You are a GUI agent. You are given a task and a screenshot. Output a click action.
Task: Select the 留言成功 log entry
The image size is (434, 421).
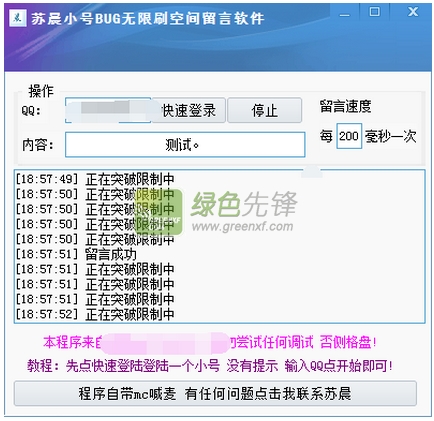[111, 254]
